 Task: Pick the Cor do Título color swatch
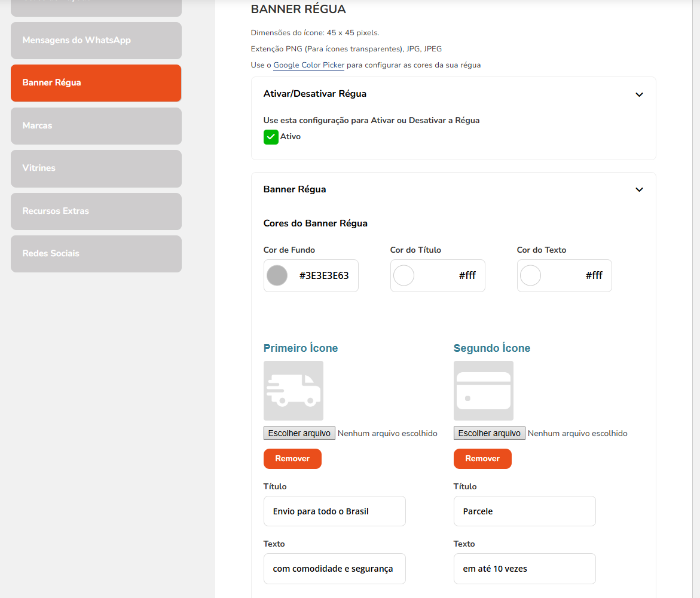(x=404, y=275)
